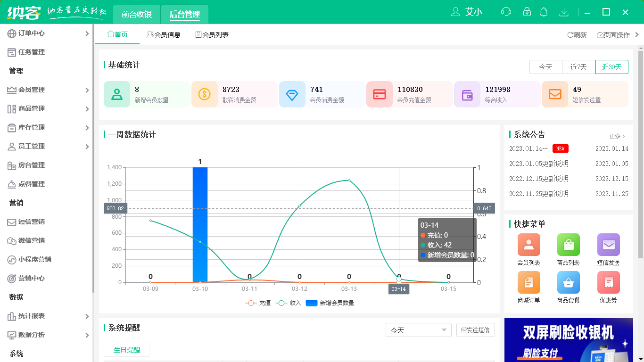
Task: Switch to the 会员信息 tab
Action: click(164, 34)
